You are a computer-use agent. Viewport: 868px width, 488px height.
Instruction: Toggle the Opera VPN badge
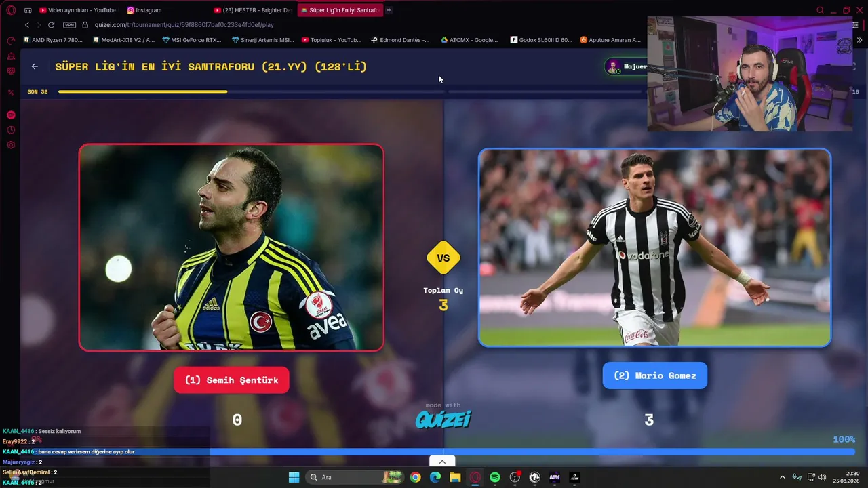[x=69, y=25]
